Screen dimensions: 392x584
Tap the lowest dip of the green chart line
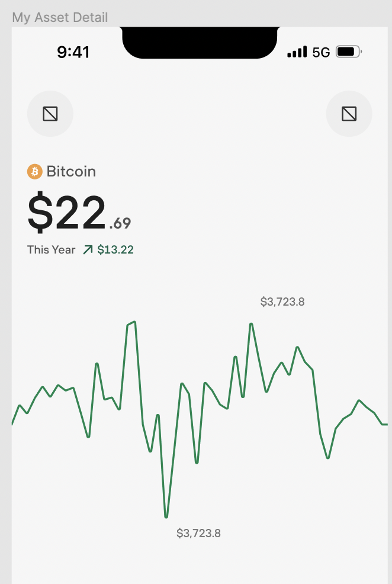tap(166, 515)
